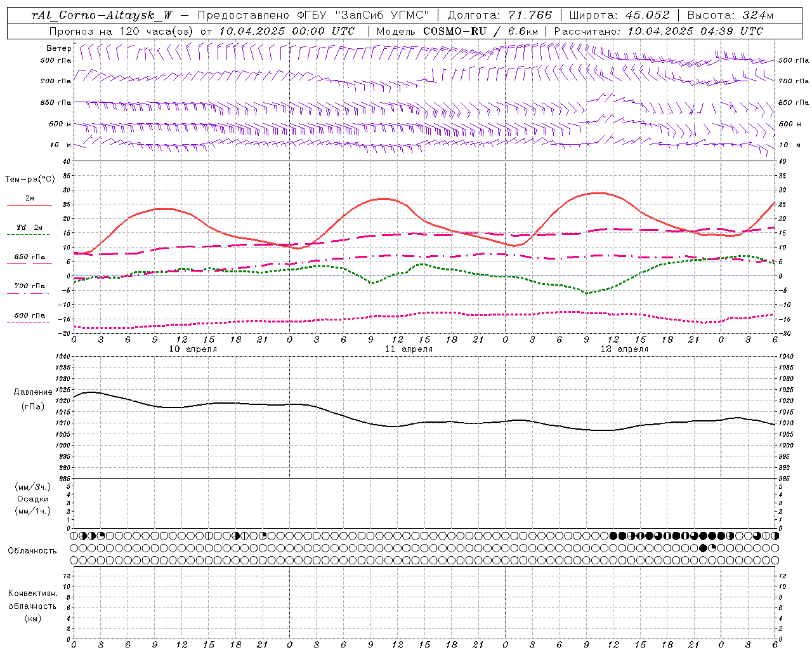Click the Давление panel label
Screen dimensions: 812x650
click(x=33, y=392)
